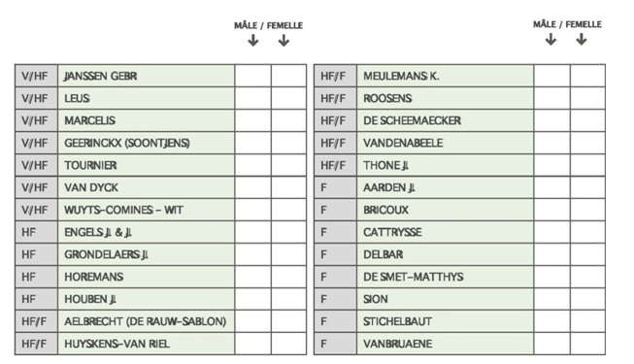Viewport: 634px width, 364px height.
Task: Click the HF/F code beside ROOSENS
Action: (335, 98)
